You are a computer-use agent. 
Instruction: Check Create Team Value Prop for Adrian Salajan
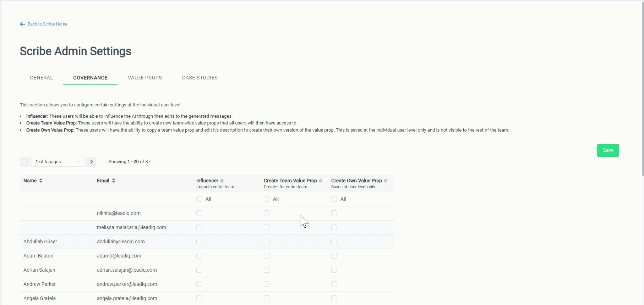267,270
